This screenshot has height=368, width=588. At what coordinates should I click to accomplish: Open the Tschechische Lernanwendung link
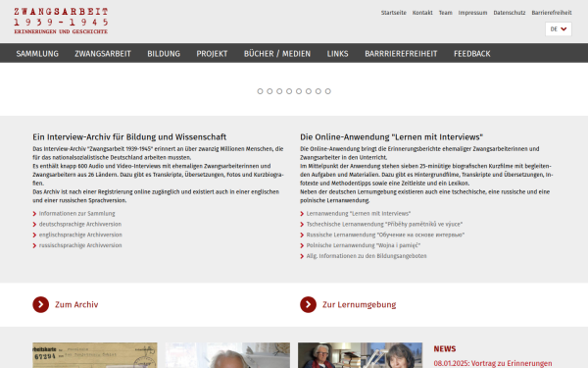click(384, 224)
